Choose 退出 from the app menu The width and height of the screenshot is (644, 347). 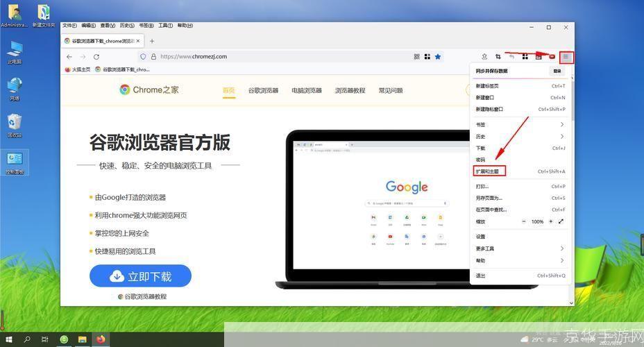click(x=520, y=276)
